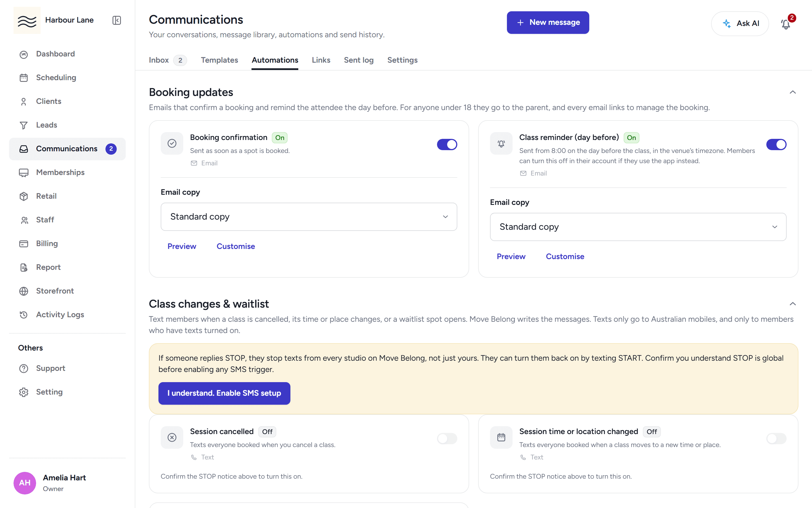Viewport: 812px width, 508px height.
Task: Preview the Booking confirmation email
Action: pos(182,246)
